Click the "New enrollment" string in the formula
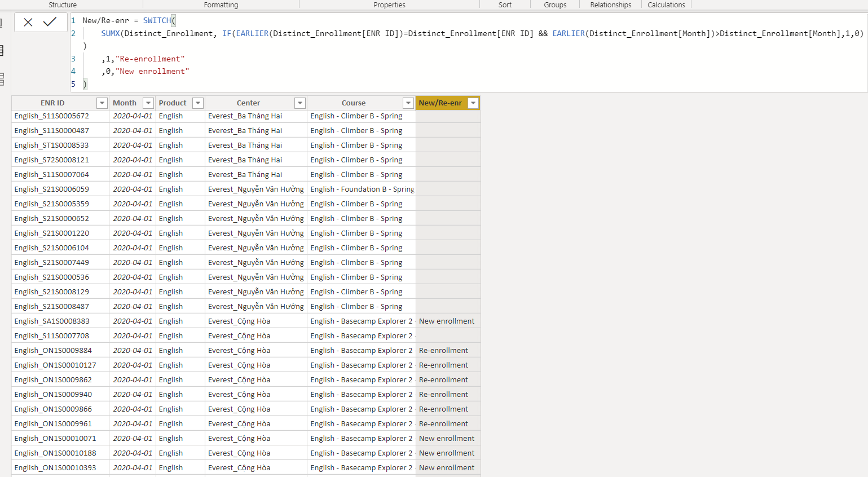 (x=152, y=72)
